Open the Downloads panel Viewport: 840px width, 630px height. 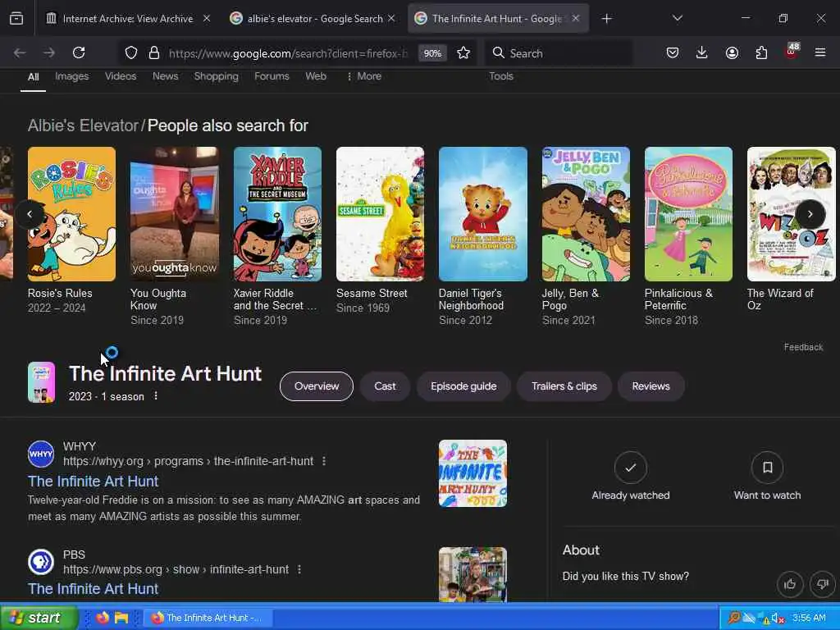pyautogui.click(x=702, y=52)
